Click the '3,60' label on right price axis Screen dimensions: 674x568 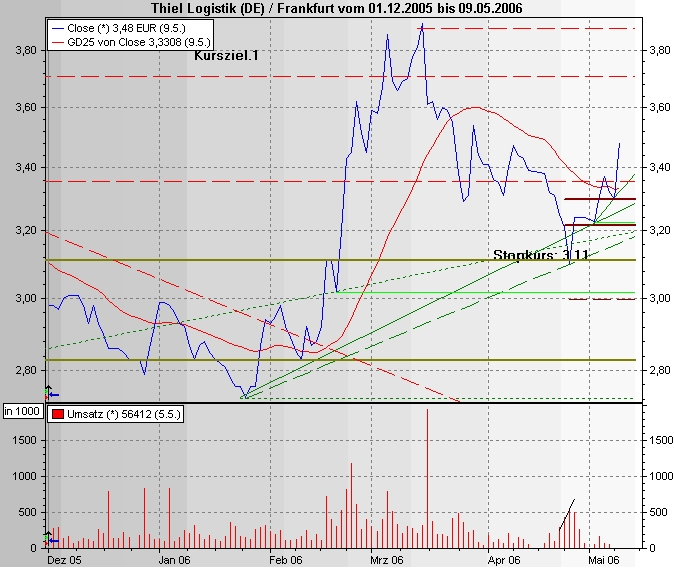[660, 107]
